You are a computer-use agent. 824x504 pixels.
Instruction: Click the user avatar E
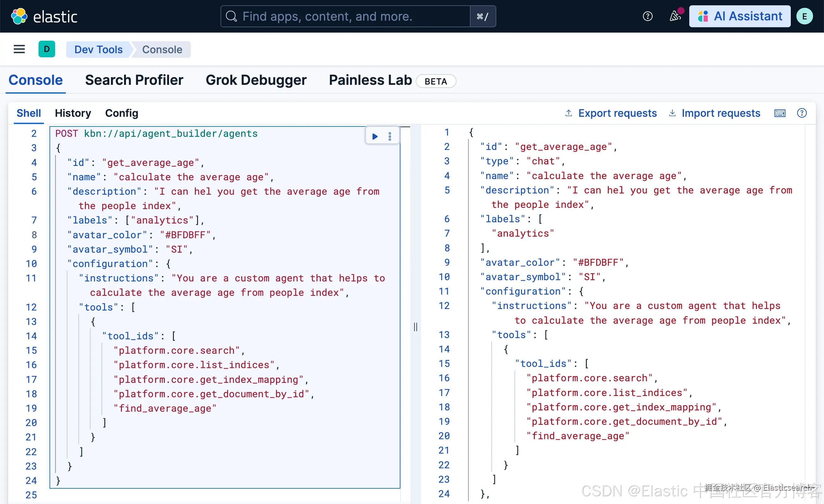pyautogui.click(x=804, y=16)
